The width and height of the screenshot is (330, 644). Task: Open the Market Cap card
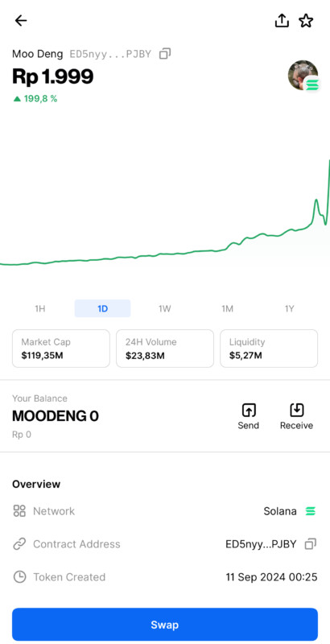(61, 349)
